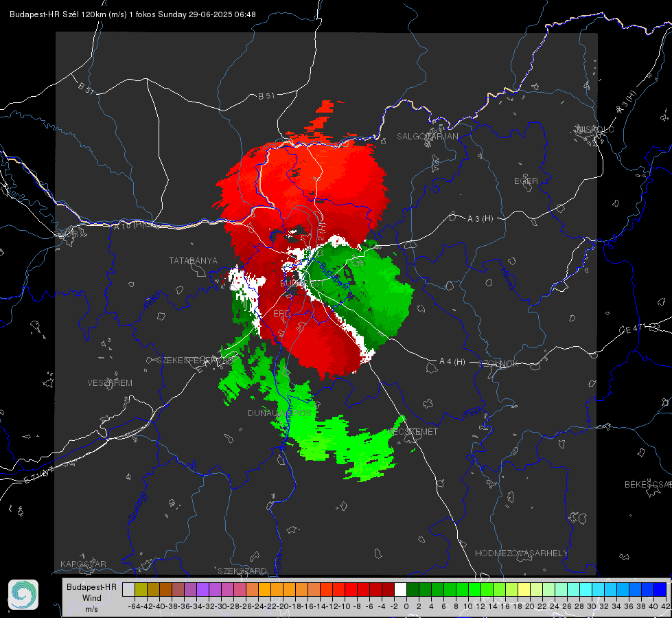This screenshot has width=672, height=618.
Task: Click the bright yellow legend swatch
Action: pos(524,590)
